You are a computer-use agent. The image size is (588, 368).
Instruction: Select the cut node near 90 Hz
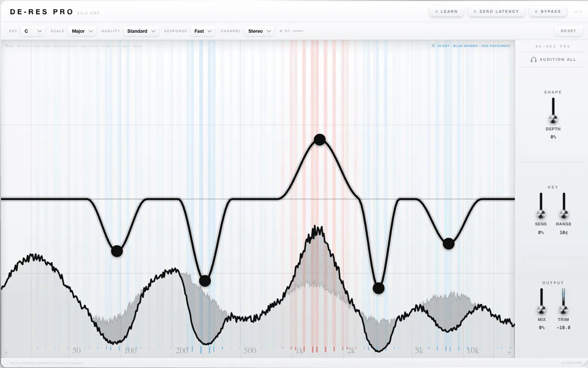click(117, 251)
